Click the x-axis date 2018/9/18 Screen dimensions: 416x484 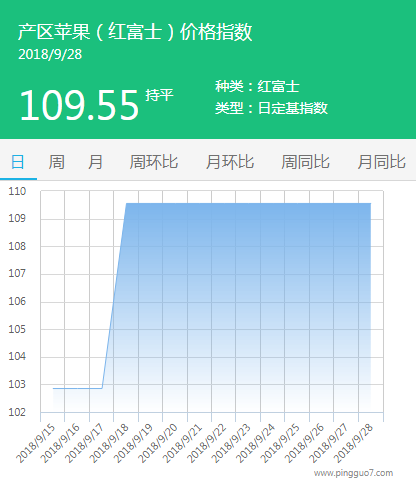pyautogui.click(x=109, y=443)
